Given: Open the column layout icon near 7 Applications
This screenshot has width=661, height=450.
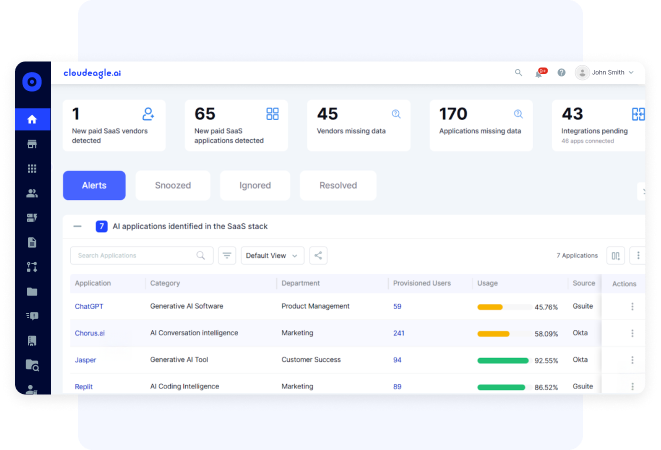Looking at the screenshot, I should (615, 256).
